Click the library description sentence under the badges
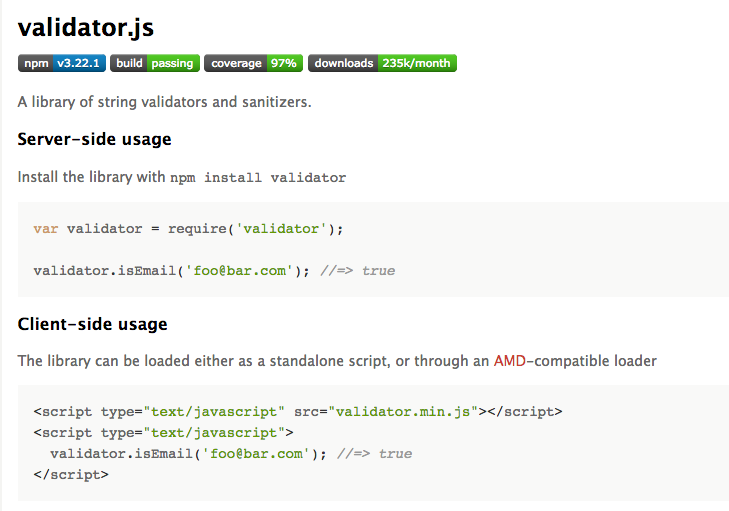Image resolution: width=729 pixels, height=511 pixels. [x=164, y=102]
